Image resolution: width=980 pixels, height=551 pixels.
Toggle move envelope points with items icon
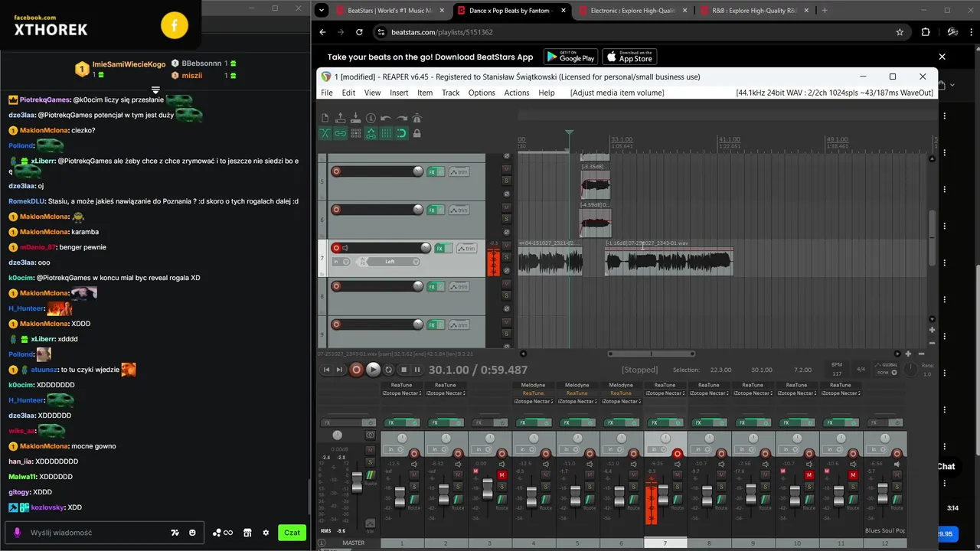click(371, 133)
